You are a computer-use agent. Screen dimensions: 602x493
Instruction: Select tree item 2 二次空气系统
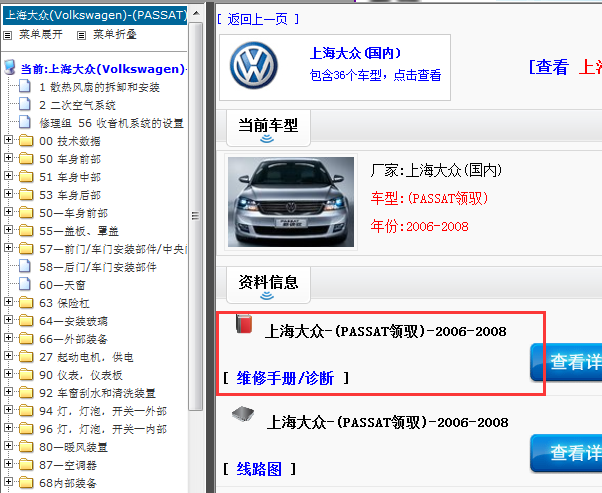pos(77,105)
